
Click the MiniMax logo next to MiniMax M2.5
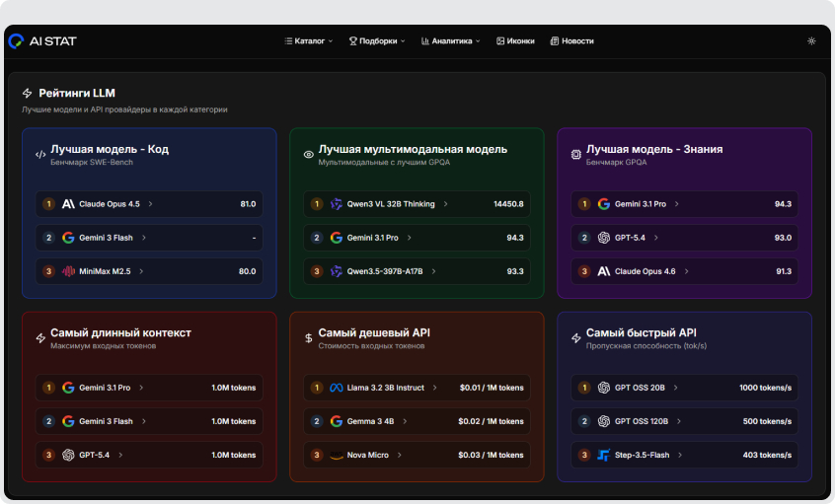[x=68, y=271]
